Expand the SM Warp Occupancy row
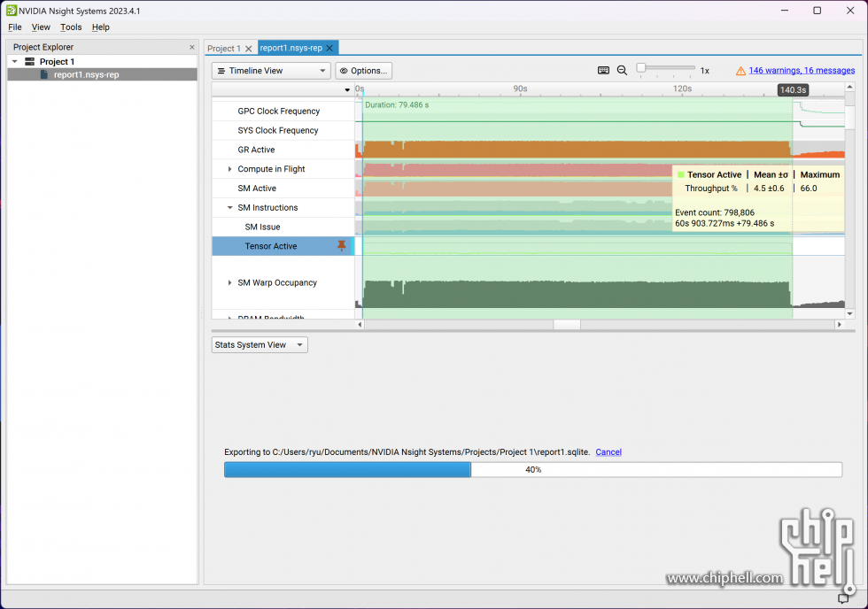This screenshot has width=868, height=609. click(x=229, y=282)
